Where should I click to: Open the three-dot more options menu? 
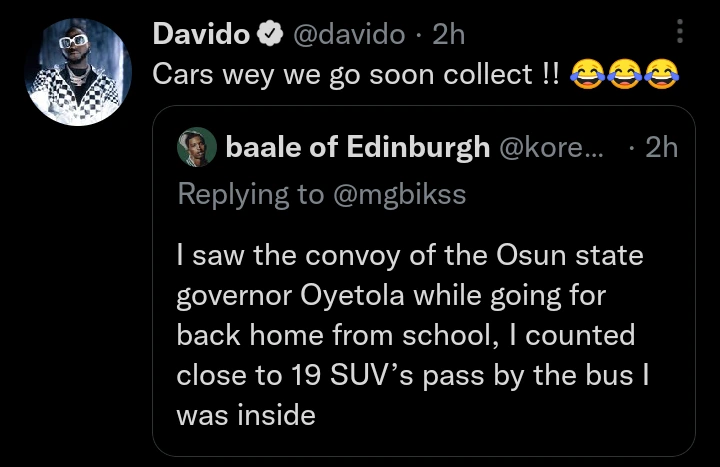pyautogui.click(x=680, y=35)
